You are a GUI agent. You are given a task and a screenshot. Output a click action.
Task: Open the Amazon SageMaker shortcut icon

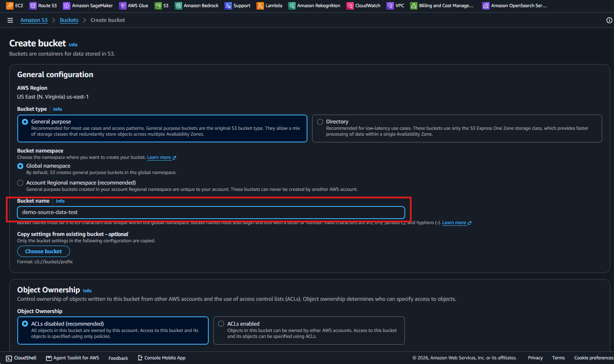point(66,6)
